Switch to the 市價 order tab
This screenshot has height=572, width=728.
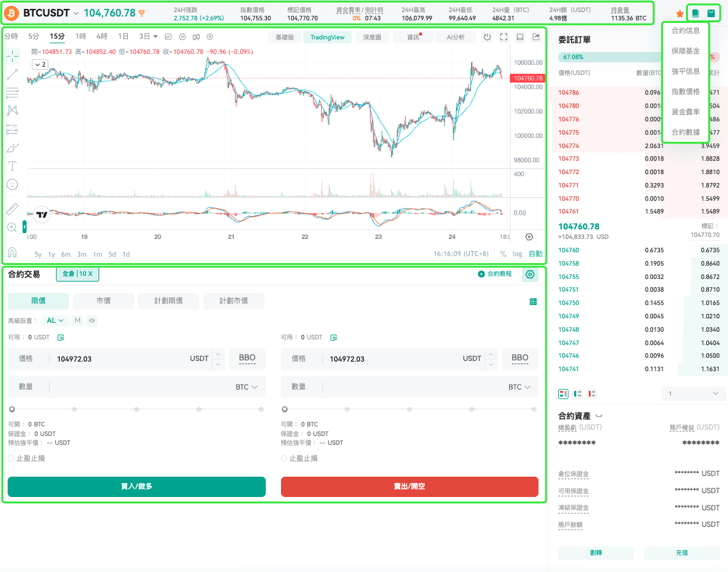coord(104,301)
